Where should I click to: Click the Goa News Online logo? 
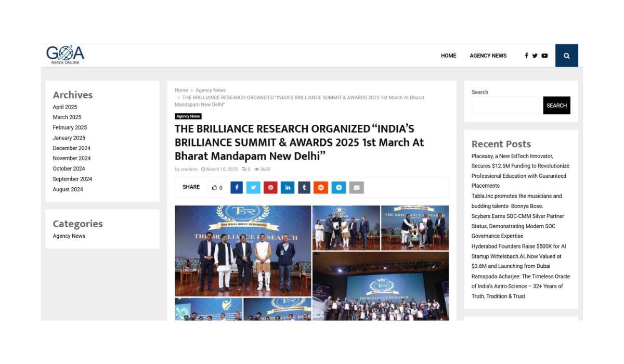point(65,55)
